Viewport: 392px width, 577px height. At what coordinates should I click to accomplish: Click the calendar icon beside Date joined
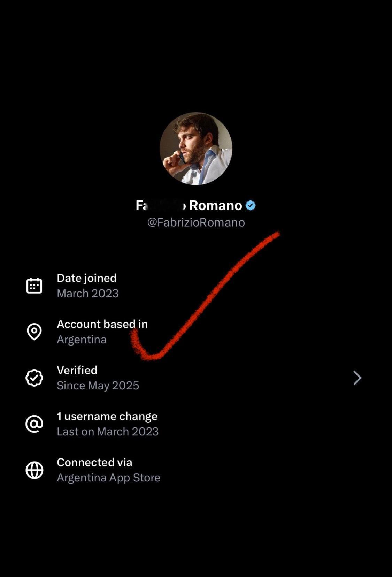[34, 286]
